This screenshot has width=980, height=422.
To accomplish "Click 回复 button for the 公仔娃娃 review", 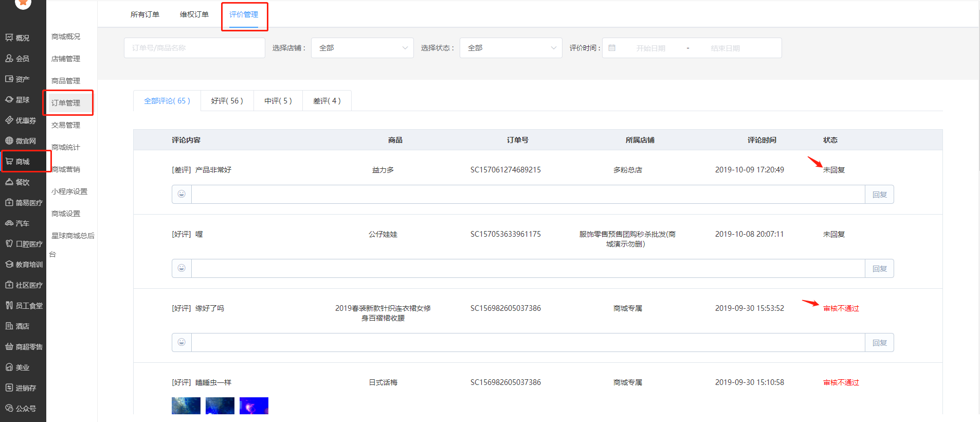I will [x=879, y=269].
